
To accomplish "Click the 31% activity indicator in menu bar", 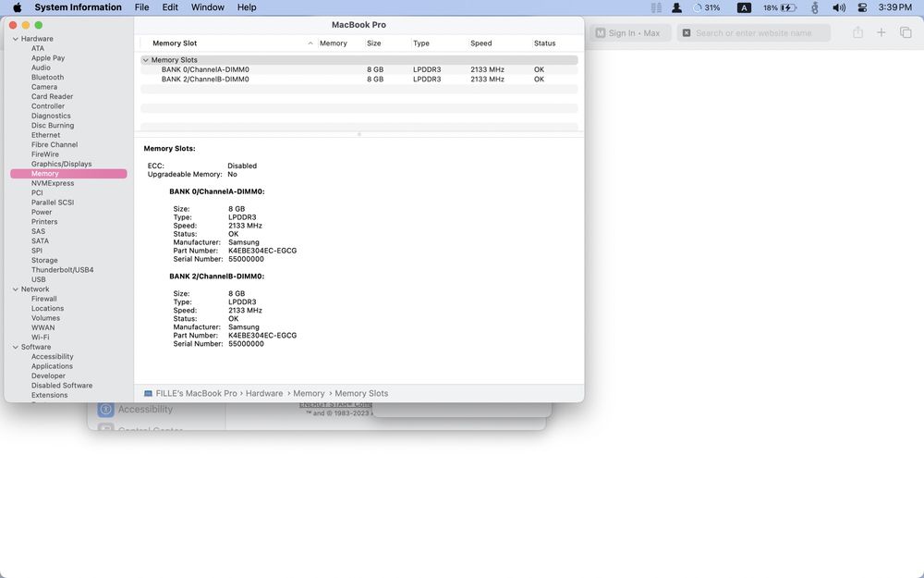I will pos(706,7).
